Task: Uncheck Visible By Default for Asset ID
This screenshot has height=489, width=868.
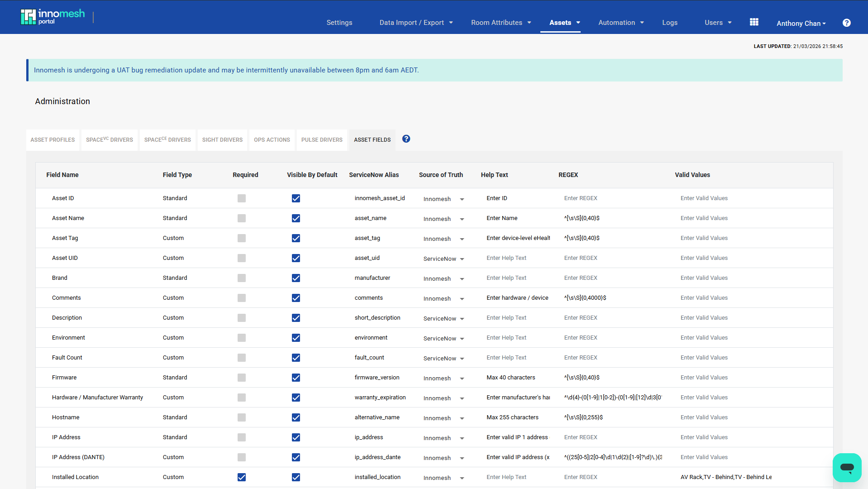Action: pos(296,198)
